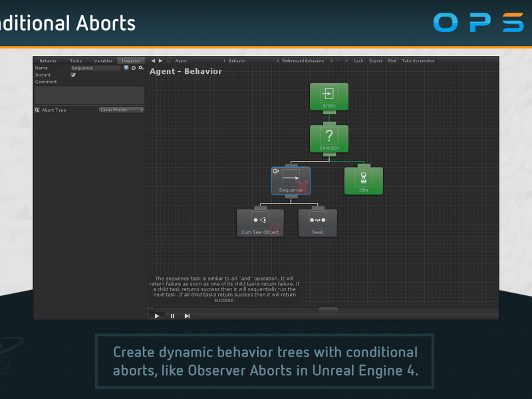Click the magnifier icon beside Abort Type
This screenshot has width=532, height=399.
(x=37, y=110)
